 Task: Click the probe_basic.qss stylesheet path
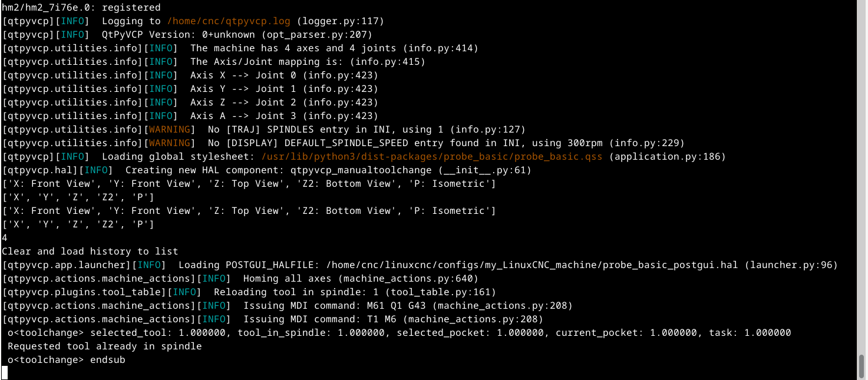(432, 157)
